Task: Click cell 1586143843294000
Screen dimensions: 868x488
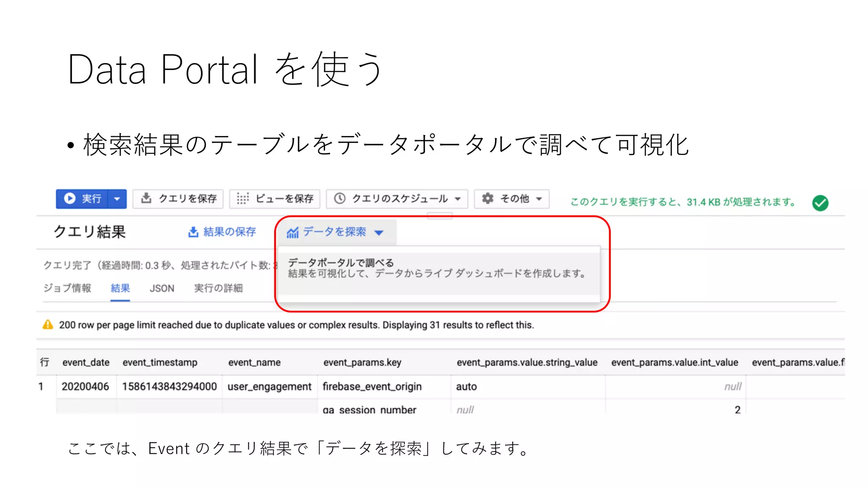Action: 170,386
